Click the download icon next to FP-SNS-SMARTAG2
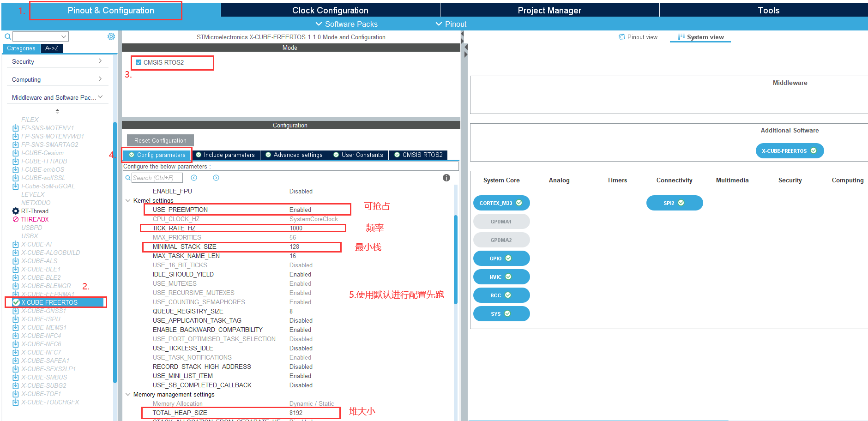This screenshot has height=421, width=868. coord(16,144)
